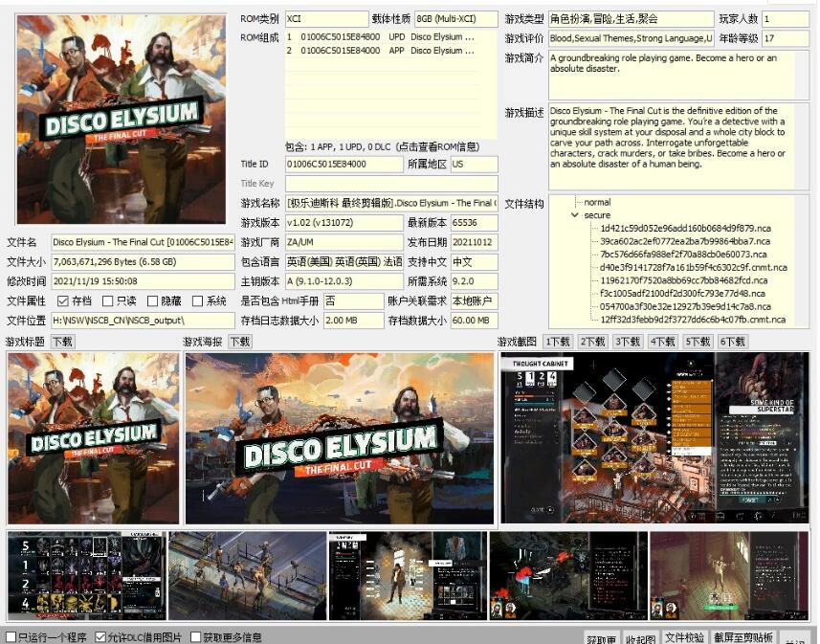Click the 账户关联需求 field showing 本地账户
This screenshot has width=820, height=644.
[x=474, y=300]
